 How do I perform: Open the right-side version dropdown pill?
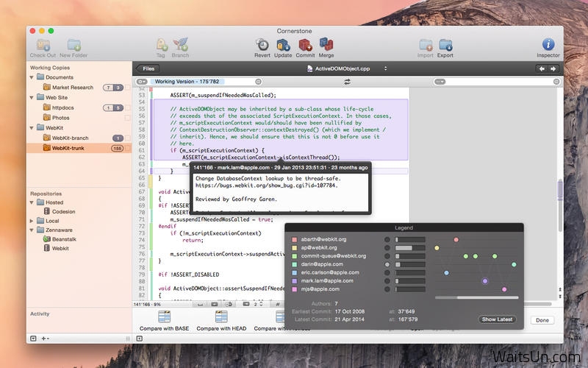440,82
